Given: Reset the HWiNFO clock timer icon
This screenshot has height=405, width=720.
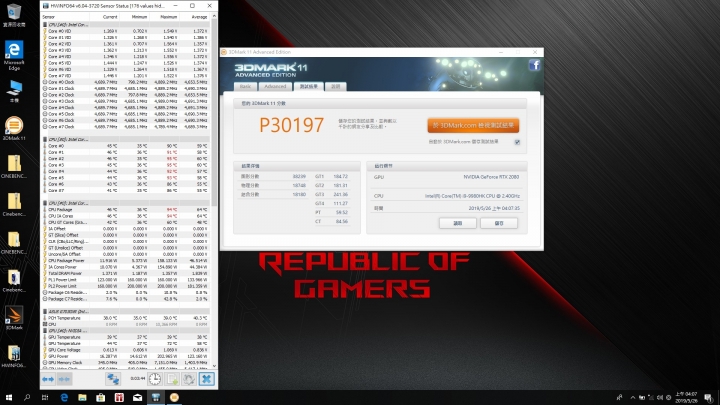Looking at the screenshot, I should [x=155, y=379].
